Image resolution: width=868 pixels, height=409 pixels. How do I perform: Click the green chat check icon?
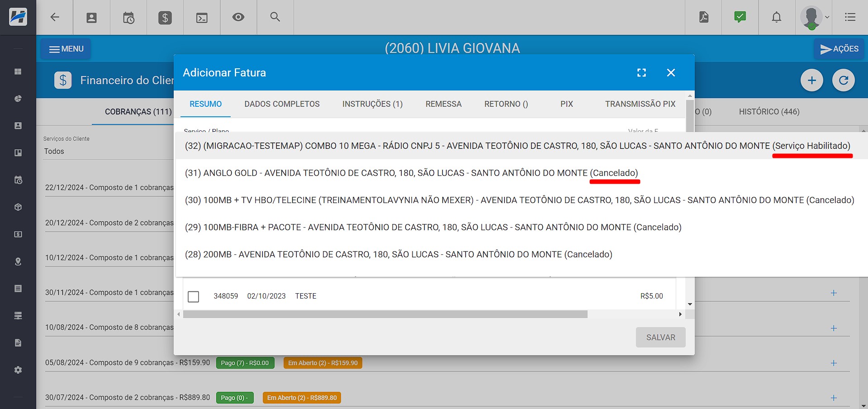(740, 17)
